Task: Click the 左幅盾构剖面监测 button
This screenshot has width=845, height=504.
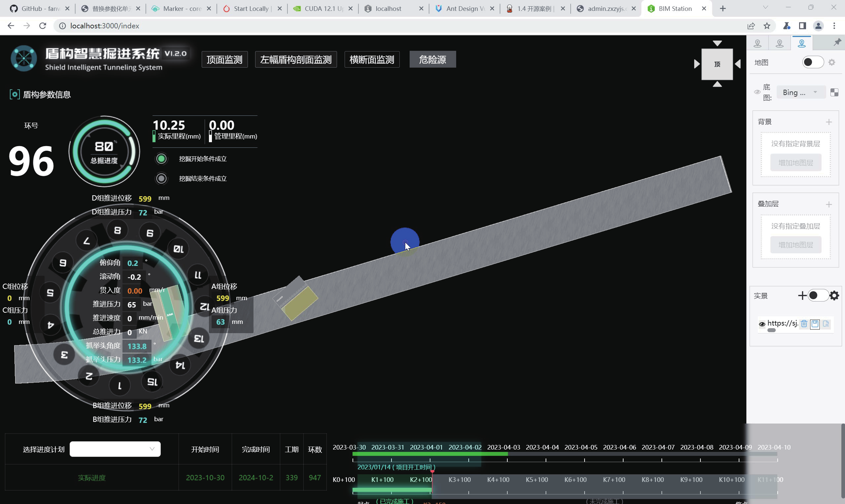Action: pos(296,60)
